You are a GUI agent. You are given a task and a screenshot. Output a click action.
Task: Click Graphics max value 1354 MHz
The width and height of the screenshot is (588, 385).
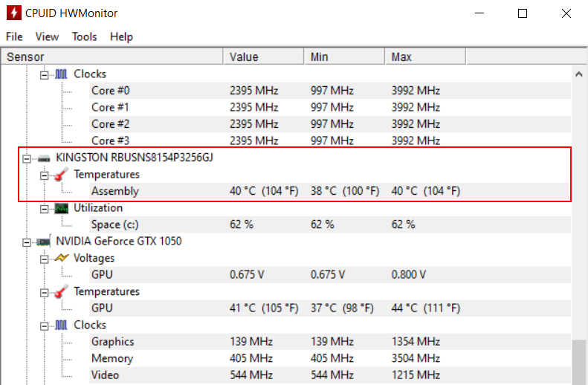tap(416, 341)
